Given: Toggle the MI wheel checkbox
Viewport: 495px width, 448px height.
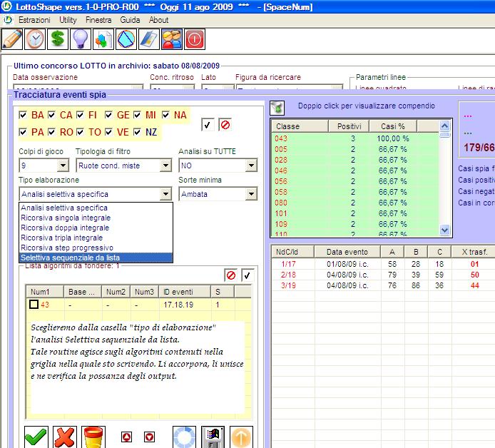Looking at the screenshot, I should click(137, 115).
